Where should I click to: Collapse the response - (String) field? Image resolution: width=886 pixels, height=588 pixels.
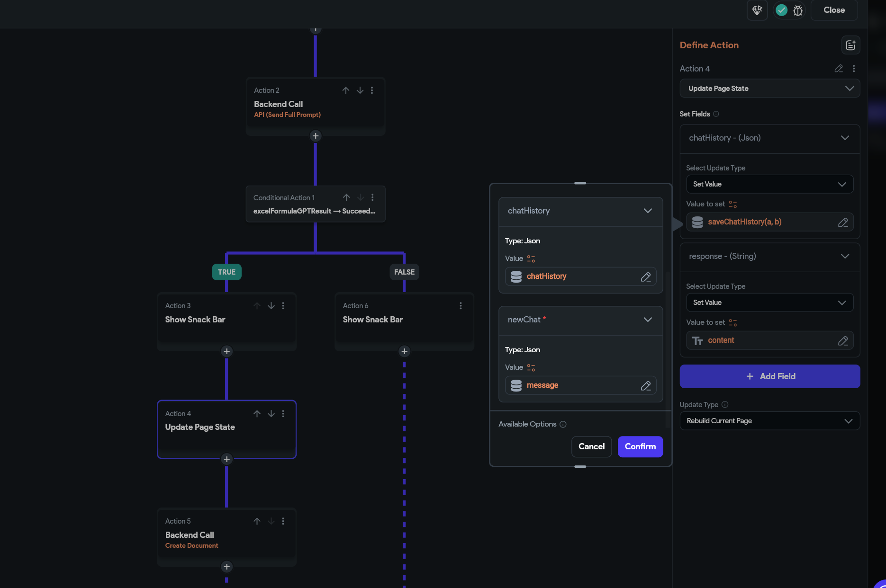(x=845, y=256)
